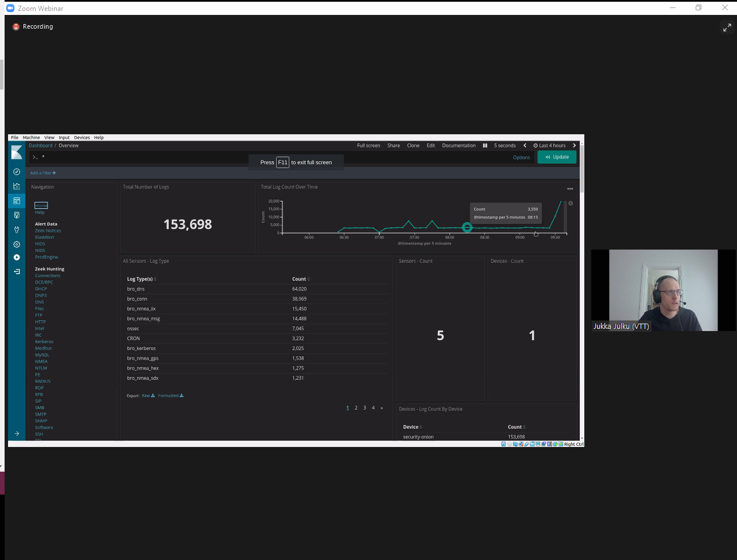This screenshot has height=560, width=737.
Task: Enter Zoom full screen with the arrows icon
Action: point(727,28)
